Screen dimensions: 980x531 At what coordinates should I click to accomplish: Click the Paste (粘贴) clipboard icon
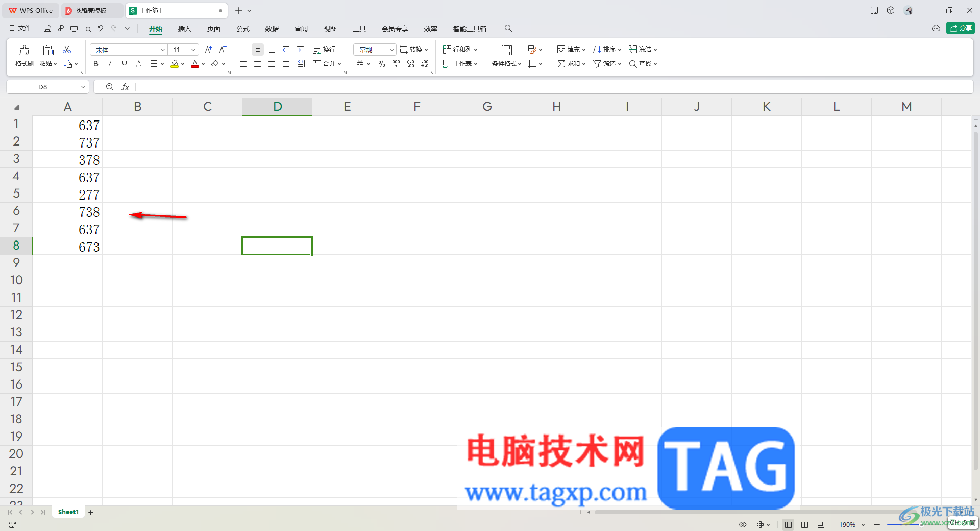[48, 50]
